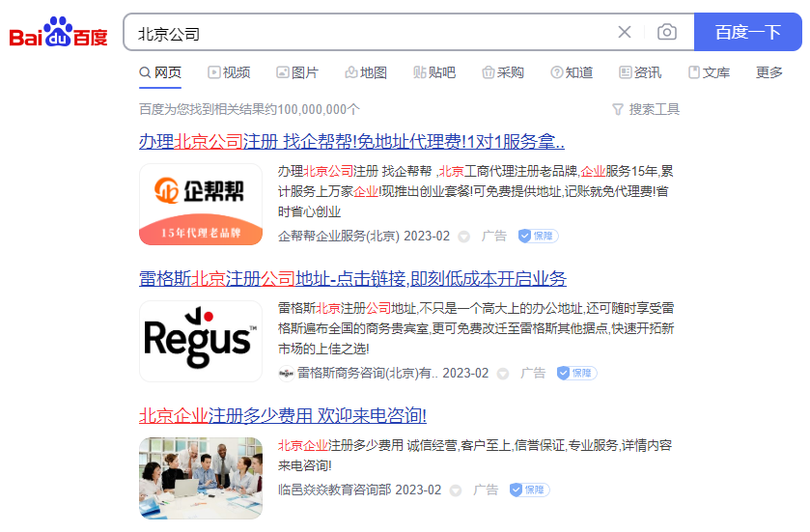
Task: Click description 北京企业注册多少费用 诚信经营
Action: 475,455
